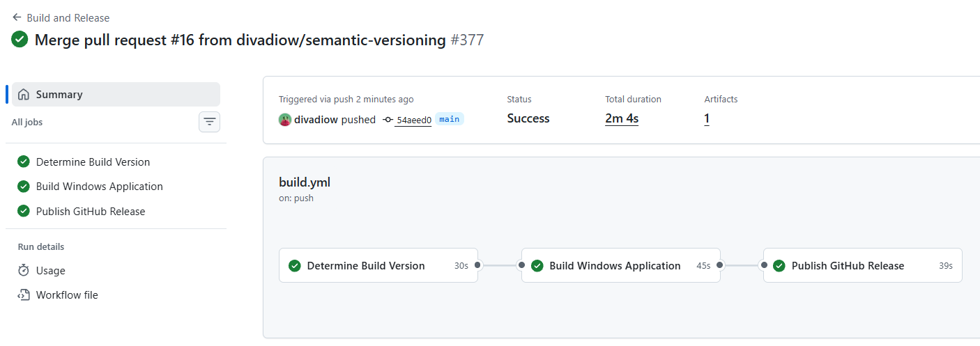980x346 pixels.
Task: Open Determine Build Version node in workflow graph
Action: click(378, 265)
